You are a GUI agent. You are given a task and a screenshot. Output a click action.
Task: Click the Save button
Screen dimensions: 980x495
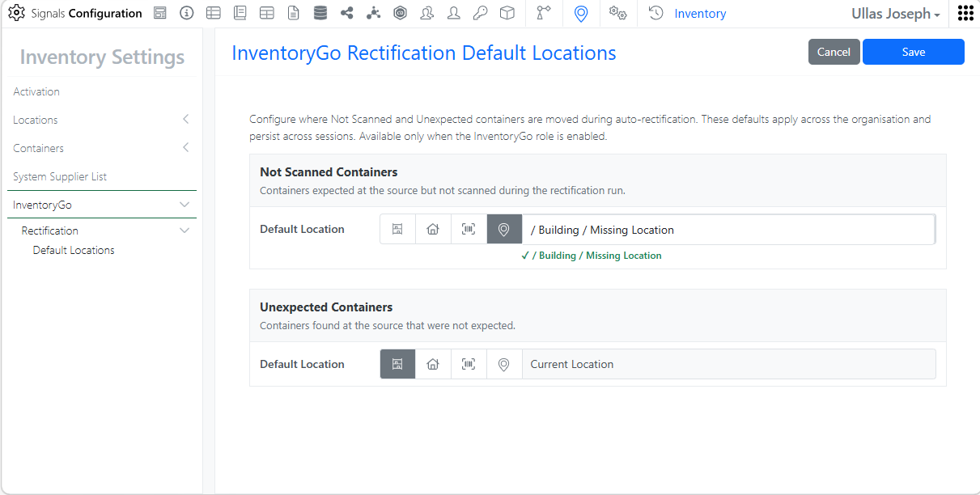[914, 52]
